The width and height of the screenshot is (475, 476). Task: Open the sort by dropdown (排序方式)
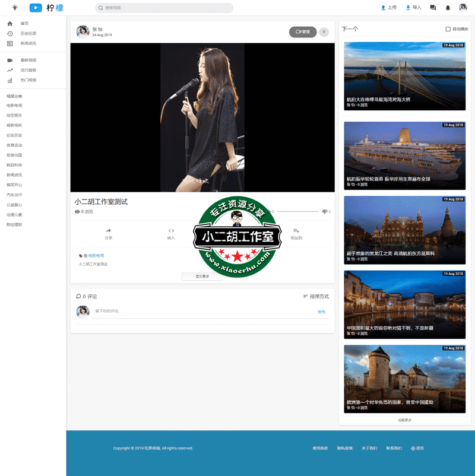tap(316, 296)
